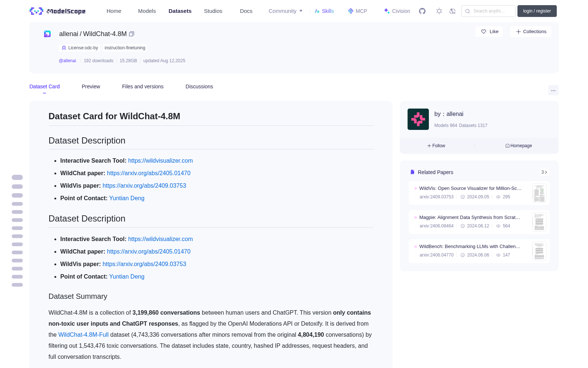Click the by : allenai name
Viewport: 588px width, 368px height.
coord(449,114)
